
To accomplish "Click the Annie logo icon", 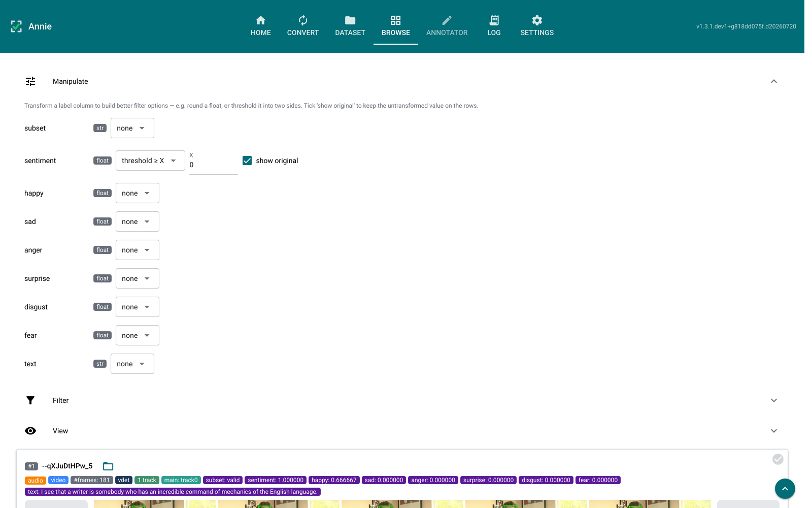I will tap(16, 26).
